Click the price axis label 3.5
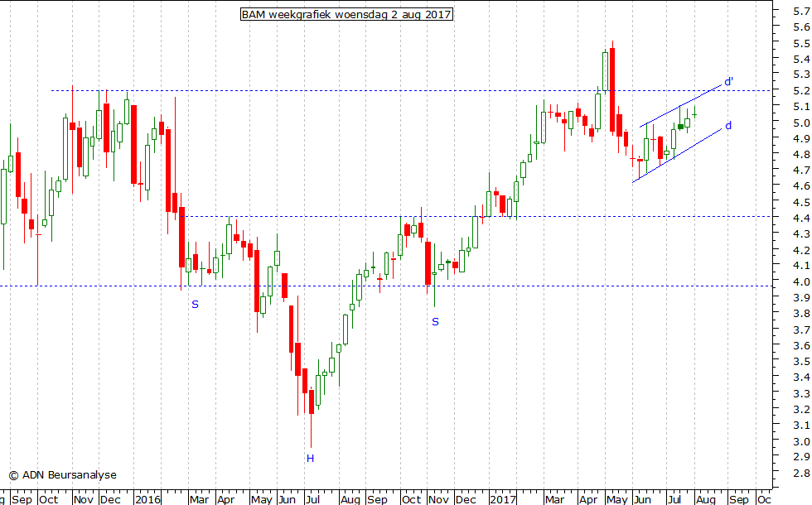The image size is (812, 505). pos(802,361)
